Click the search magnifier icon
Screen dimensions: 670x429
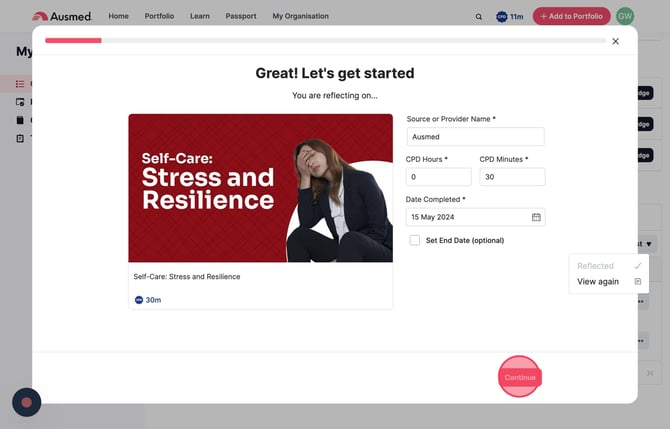479,17
